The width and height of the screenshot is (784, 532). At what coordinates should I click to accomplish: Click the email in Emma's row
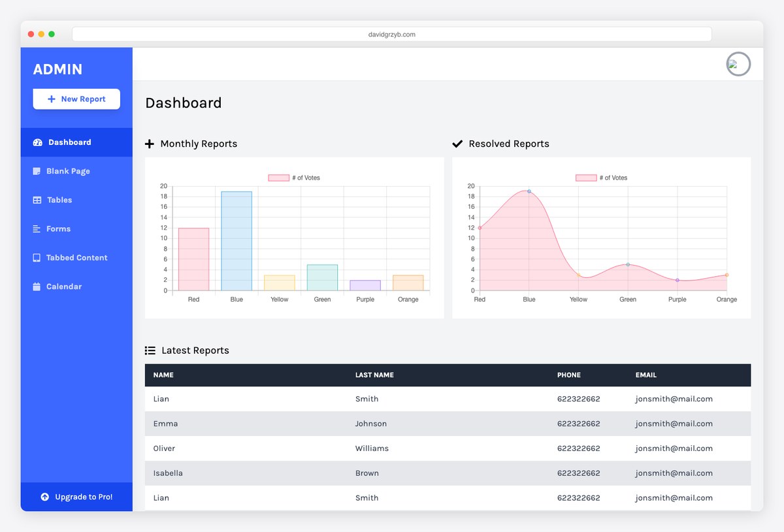pos(674,424)
